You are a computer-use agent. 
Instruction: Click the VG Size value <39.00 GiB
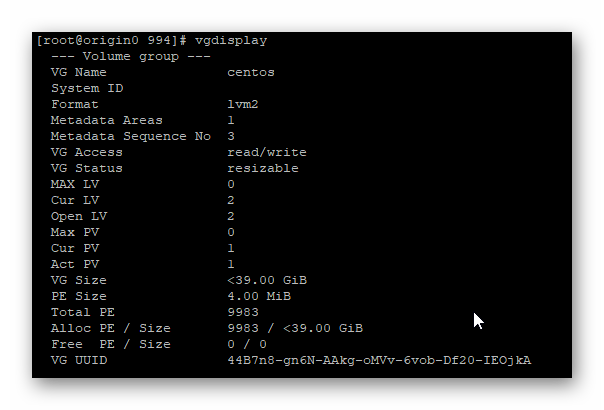pyautogui.click(x=267, y=280)
